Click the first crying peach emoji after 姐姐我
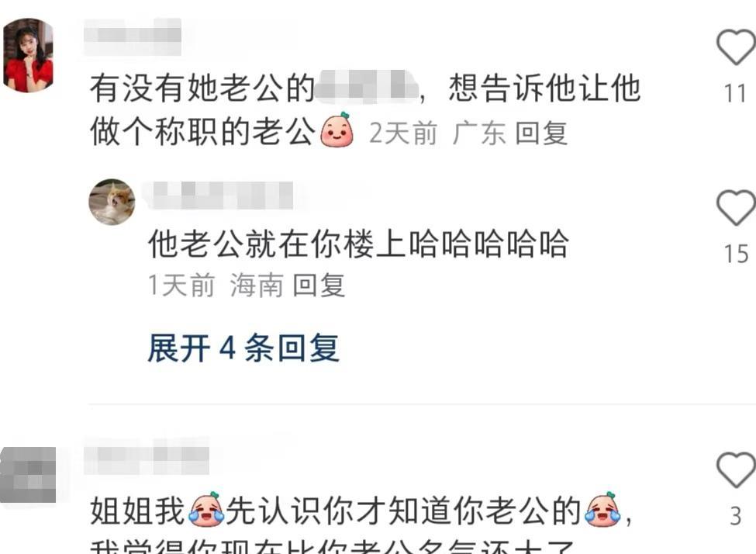Image resolution: width=756 pixels, height=554 pixels. [x=206, y=509]
